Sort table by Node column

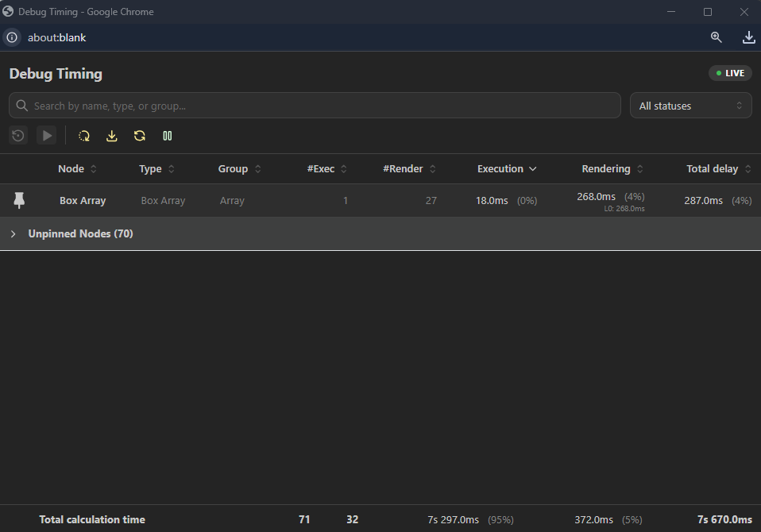77,169
